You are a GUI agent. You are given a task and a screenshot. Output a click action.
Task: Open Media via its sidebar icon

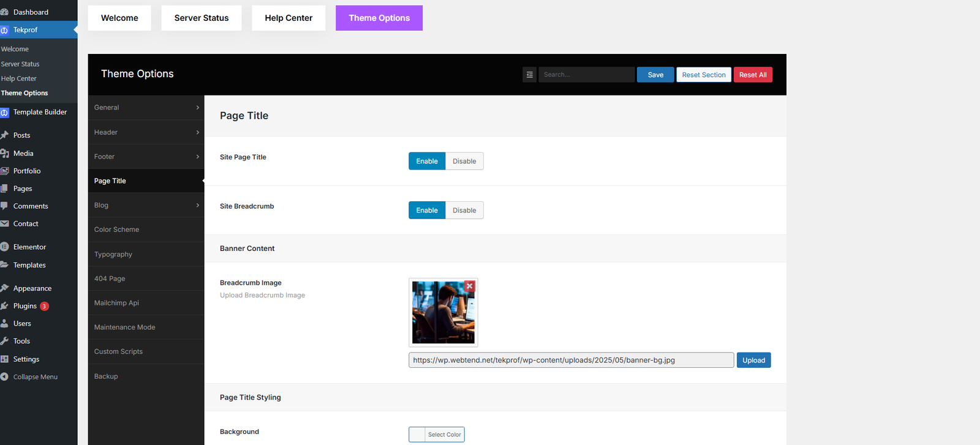[4, 153]
